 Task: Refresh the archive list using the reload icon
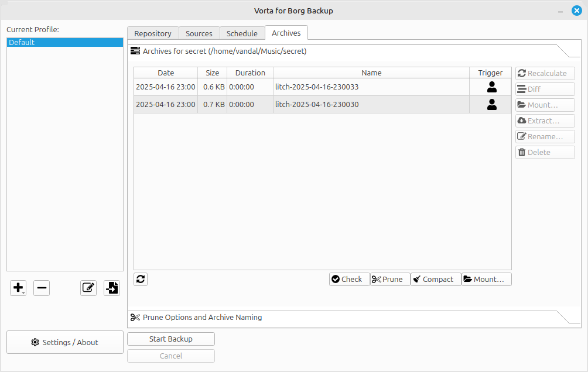(141, 279)
